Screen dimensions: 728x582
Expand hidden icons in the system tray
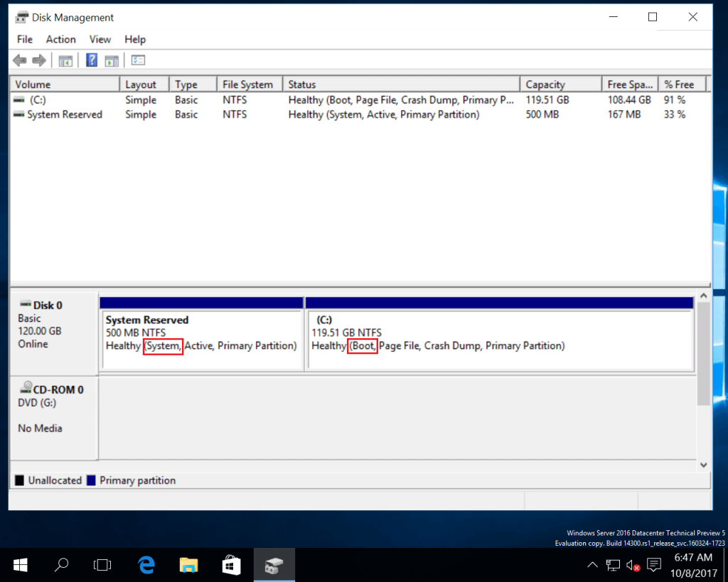tap(592, 565)
